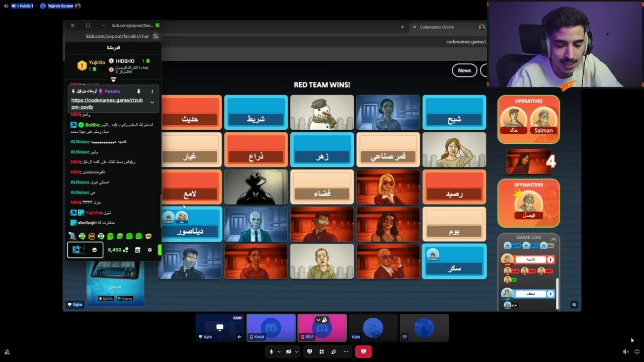The width and height of the screenshot is (644, 362).
Task: Click the يوم word card
Action: 454,224
